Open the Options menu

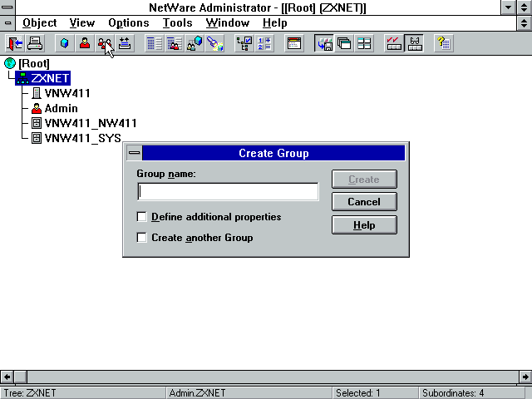pyautogui.click(x=129, y=23)
